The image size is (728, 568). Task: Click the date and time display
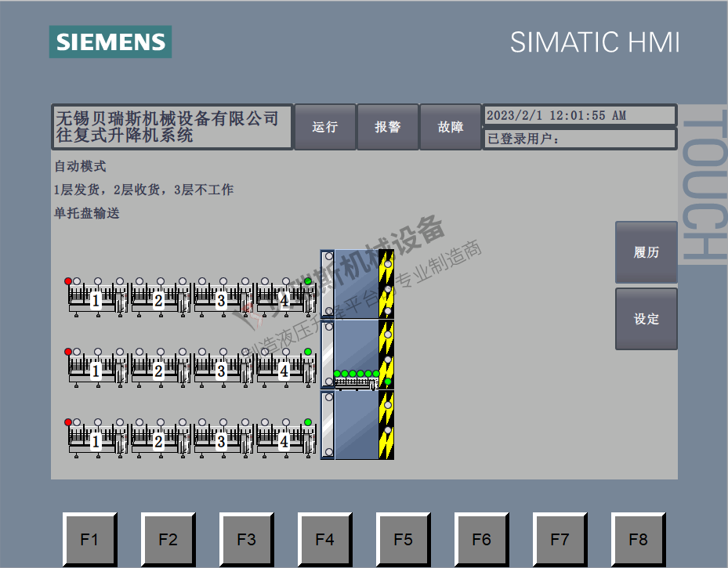[579, 115]
